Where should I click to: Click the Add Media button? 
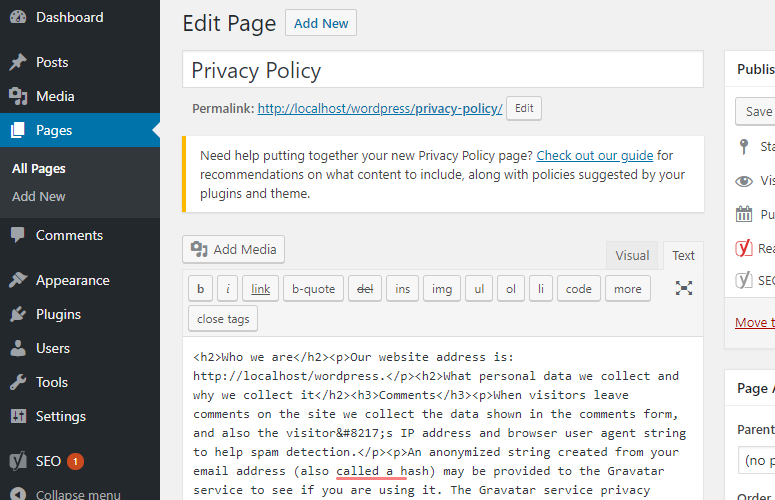[x=233, y=250]
